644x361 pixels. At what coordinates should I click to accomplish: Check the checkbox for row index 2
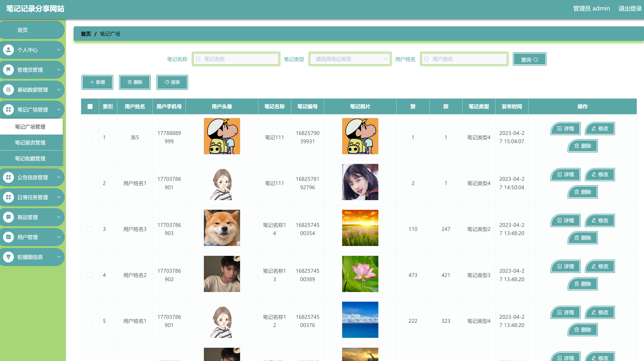coord(89,183)
